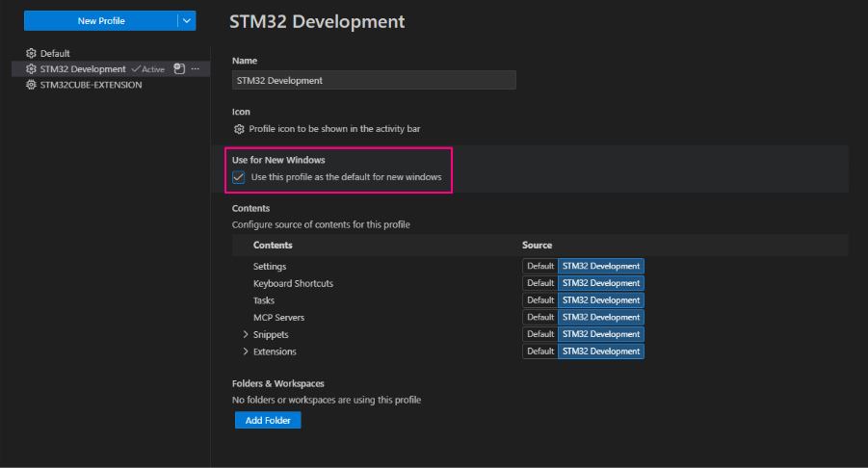Click the profile Name text field
The width and height of the screenshot is (868, 468).
[374, 81]
